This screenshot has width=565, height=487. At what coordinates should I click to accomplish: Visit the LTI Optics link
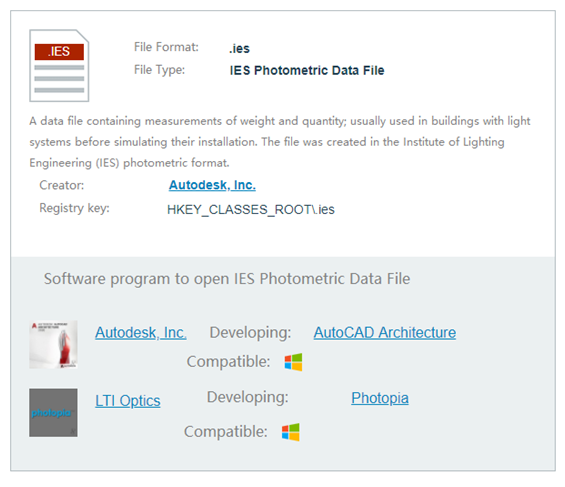[x=128, y=401]
